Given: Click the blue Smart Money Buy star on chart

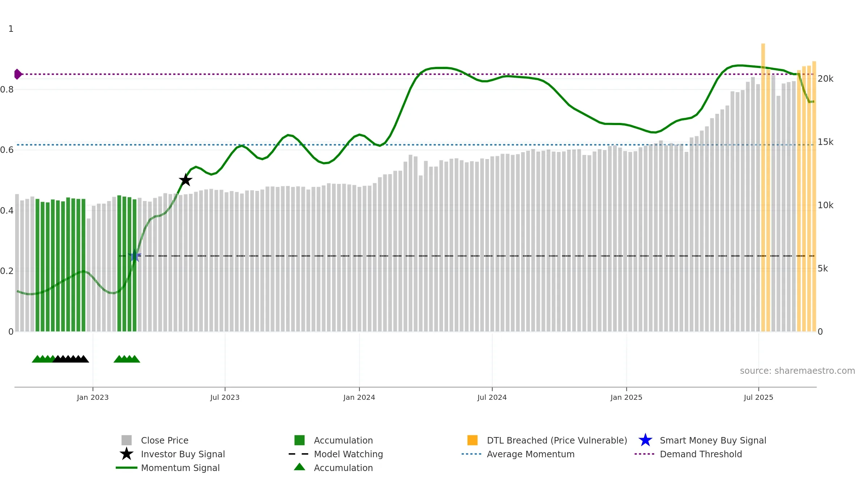Looking at the screenshot, I should coord(135,256).
